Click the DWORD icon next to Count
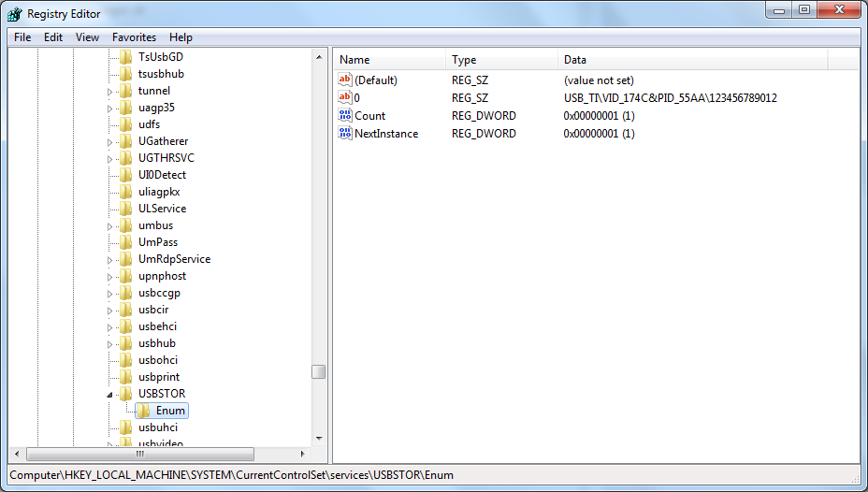The width and height of the screenshot is (868, 492). 345,116
